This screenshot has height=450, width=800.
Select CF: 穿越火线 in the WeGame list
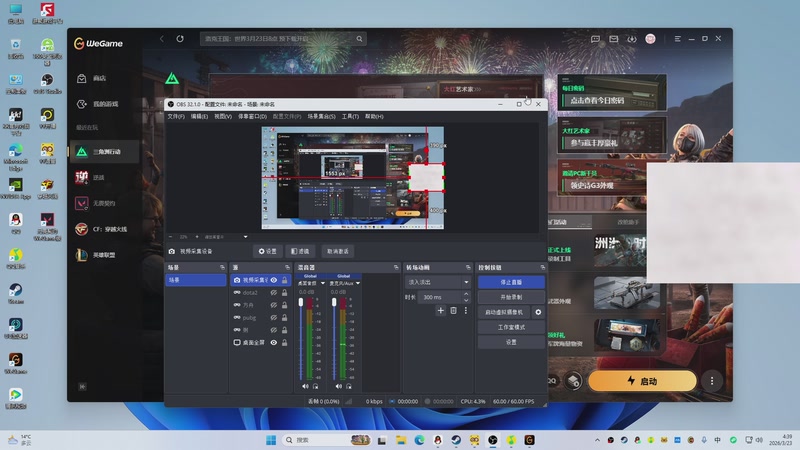pos(104,229)
